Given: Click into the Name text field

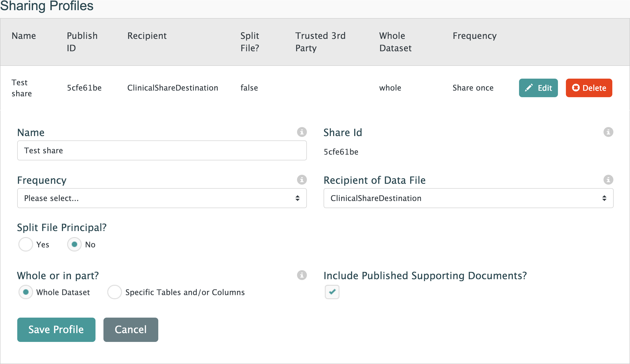Looking at the screenshot, I should 162,150.
